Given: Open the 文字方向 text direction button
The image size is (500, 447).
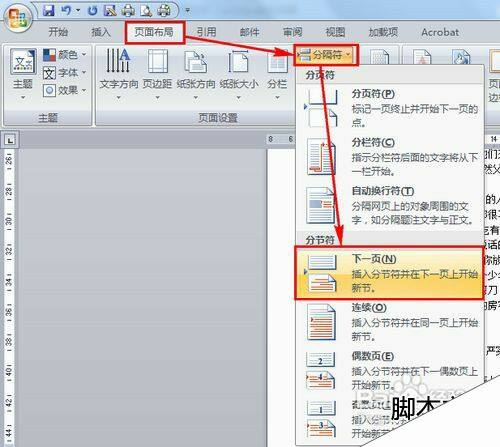Looking at the screenshot, I should pos(119,74).
